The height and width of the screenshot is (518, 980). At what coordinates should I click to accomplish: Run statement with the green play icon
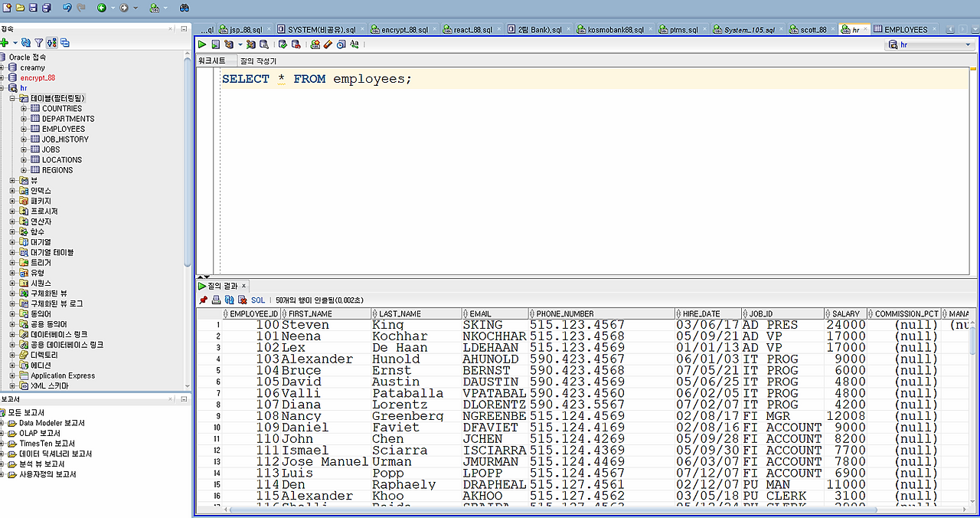coord(201,44)
